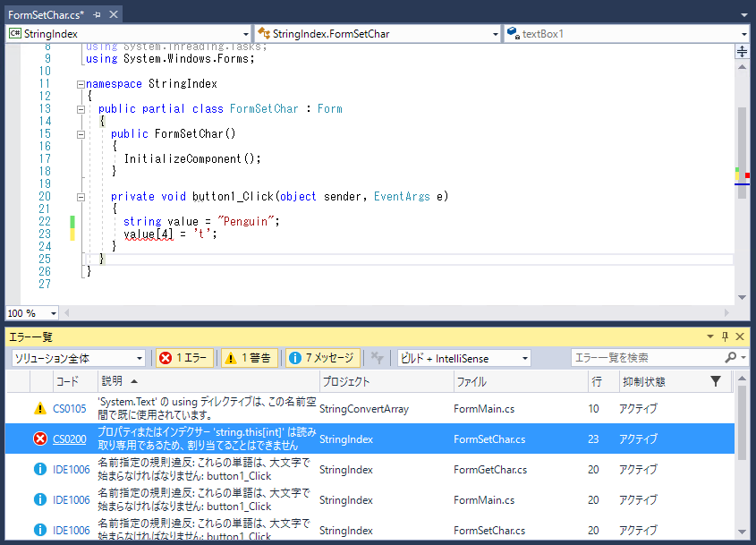The width and height of the screenshot is (756, 545).
Task: Click the field icon beside textBox1
Action: tap(513, 33)
